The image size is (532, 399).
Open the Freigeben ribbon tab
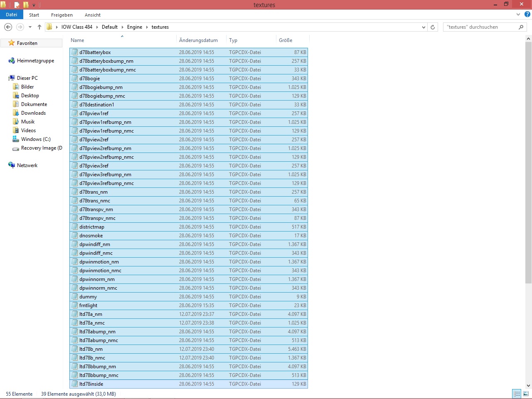click(x=62, y=15)
